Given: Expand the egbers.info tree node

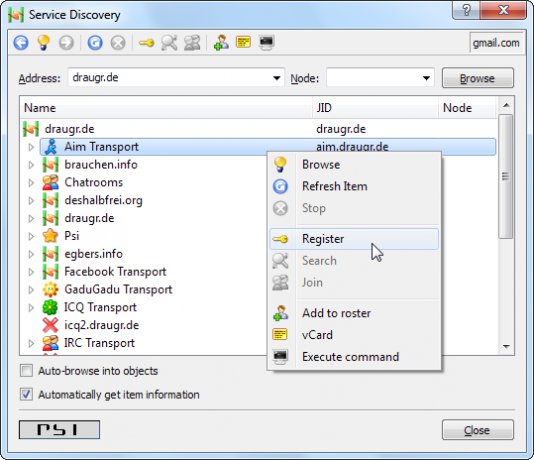Looking at the screenshot, I should [31, 254].
